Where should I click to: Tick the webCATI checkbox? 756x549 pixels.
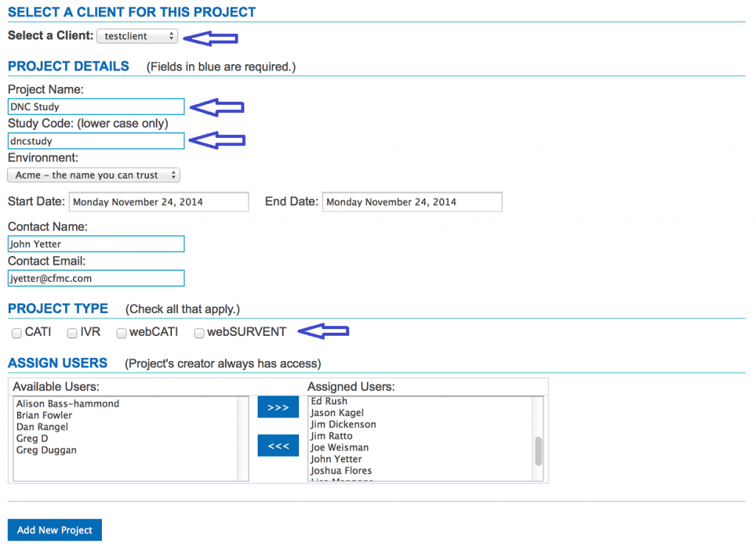(122, 334)
